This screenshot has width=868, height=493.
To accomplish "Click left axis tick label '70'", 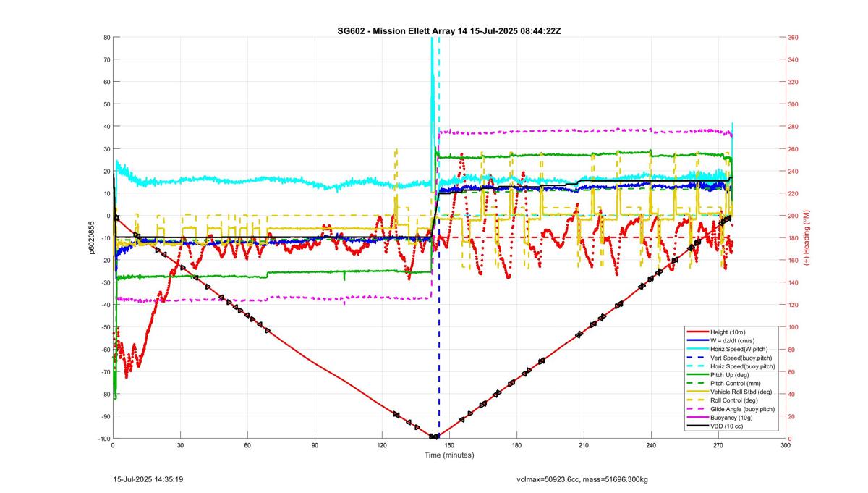I will [106, 59].
